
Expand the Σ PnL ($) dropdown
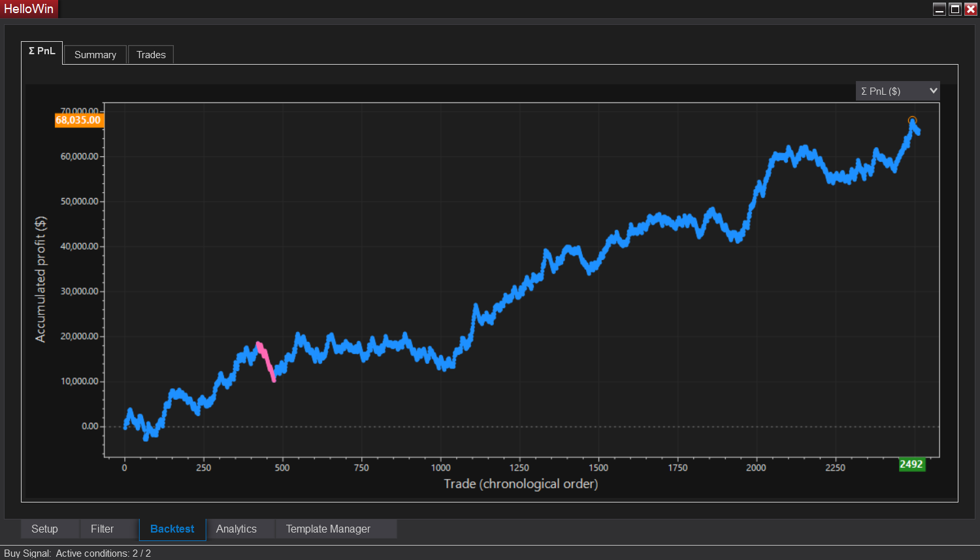point(898,91)
